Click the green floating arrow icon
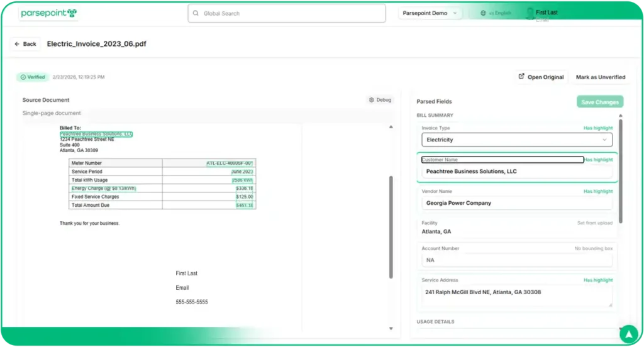The height and width of the screenshot is (347, 644). tap(628, 333)
